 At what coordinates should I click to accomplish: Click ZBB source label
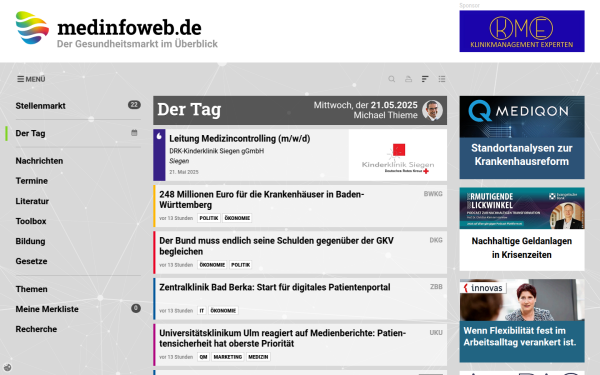436,287
